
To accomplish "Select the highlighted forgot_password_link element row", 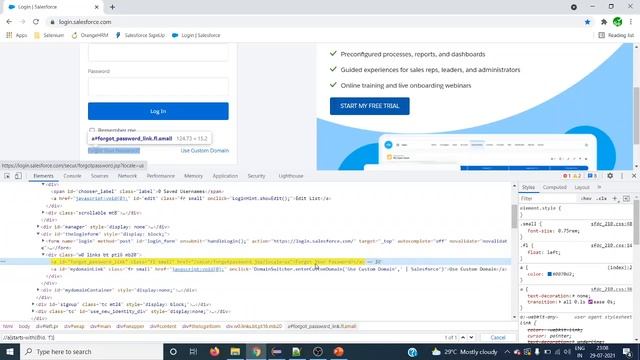I will [255, 262].
